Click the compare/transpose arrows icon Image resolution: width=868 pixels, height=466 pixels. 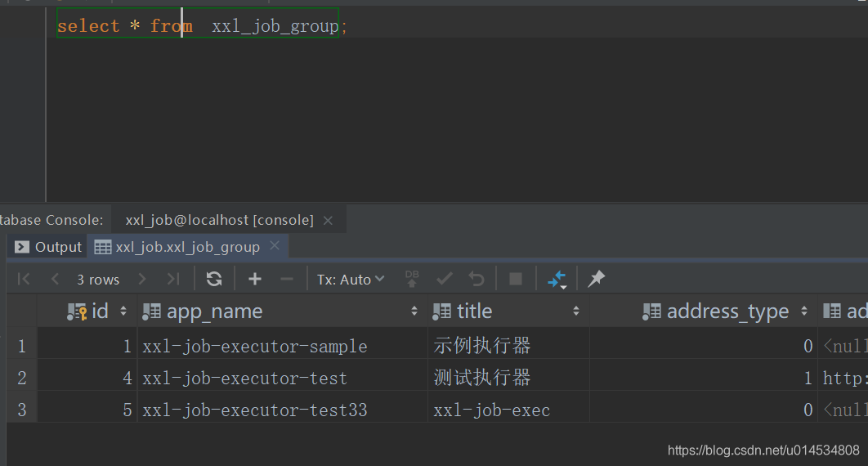557,280
